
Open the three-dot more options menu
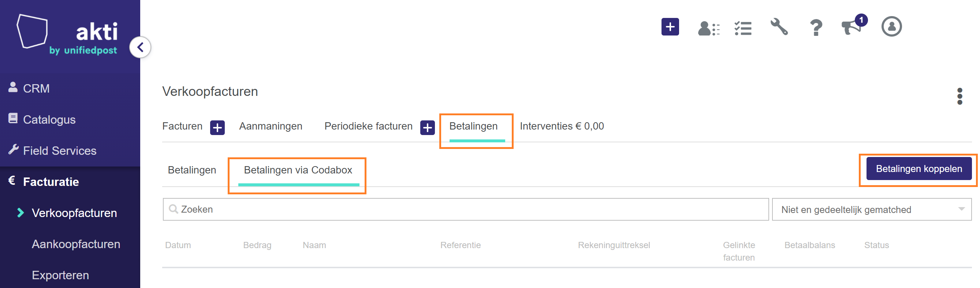(x=959, y=96)
